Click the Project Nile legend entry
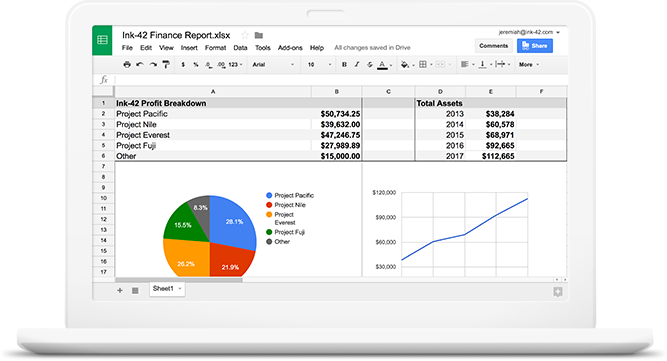 [x=286, y=205]
